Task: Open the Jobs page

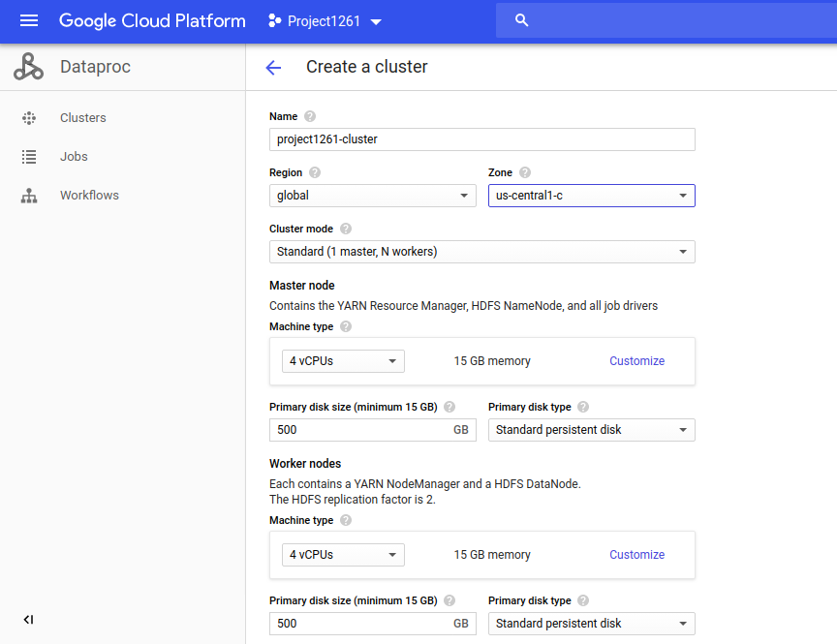Action: pos(74,157)
